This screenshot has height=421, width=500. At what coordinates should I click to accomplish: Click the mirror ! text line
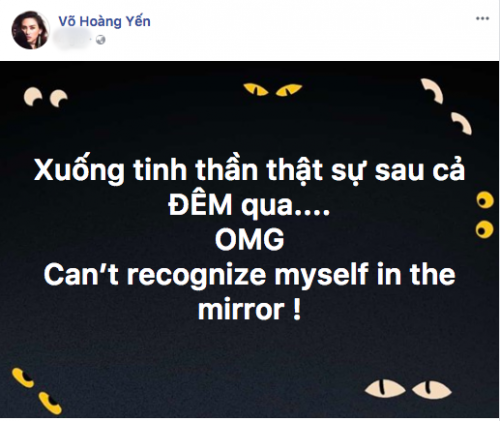click(250, 310)
